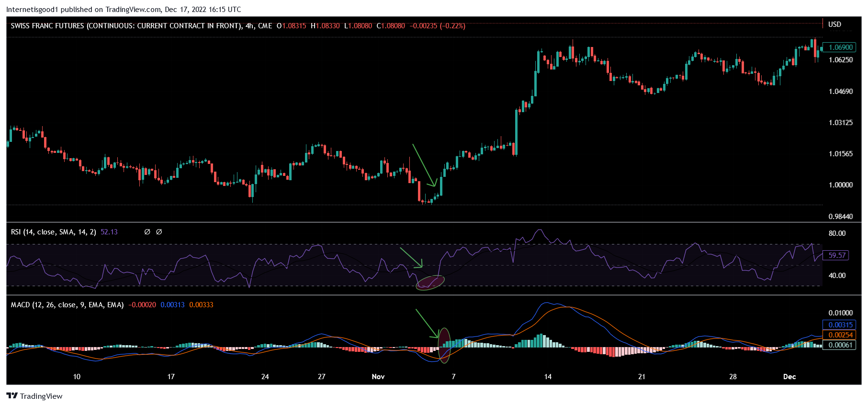Screen dimensions: 868x406
Task: Click the ellipse marking the MACD crossover
Action: (x=444, y=344)
